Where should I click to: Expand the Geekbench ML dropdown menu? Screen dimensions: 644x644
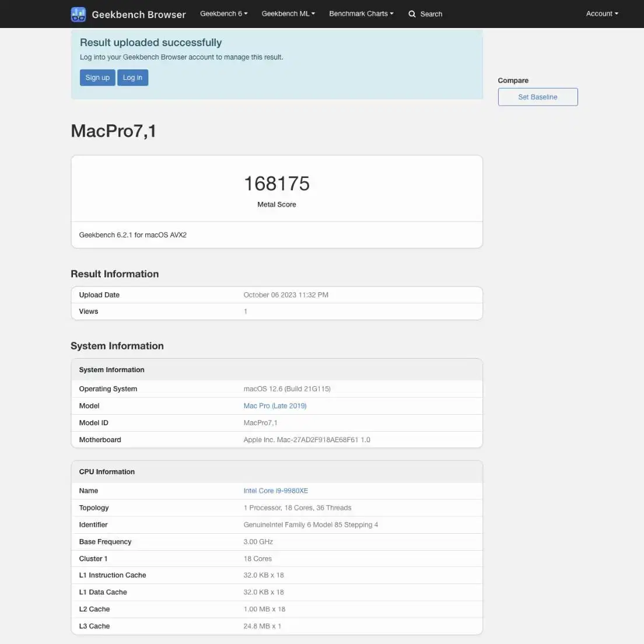[x=288, y=13]
